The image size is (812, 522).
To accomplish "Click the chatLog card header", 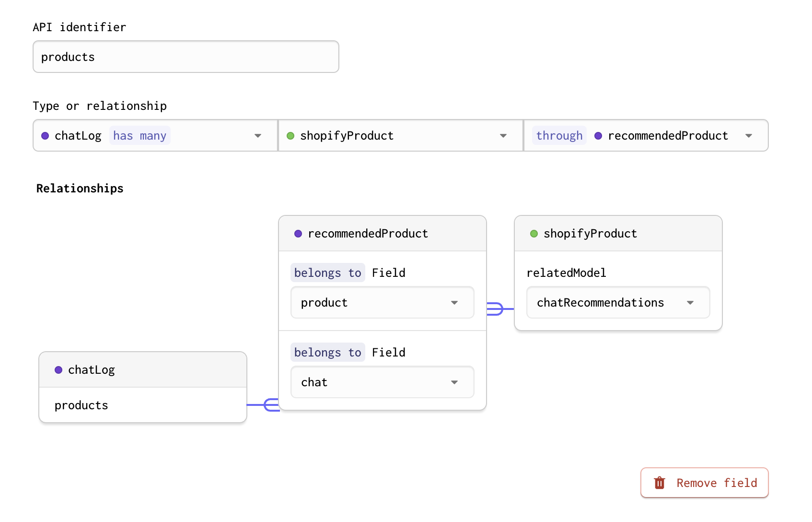I will [x=143, y=369].
